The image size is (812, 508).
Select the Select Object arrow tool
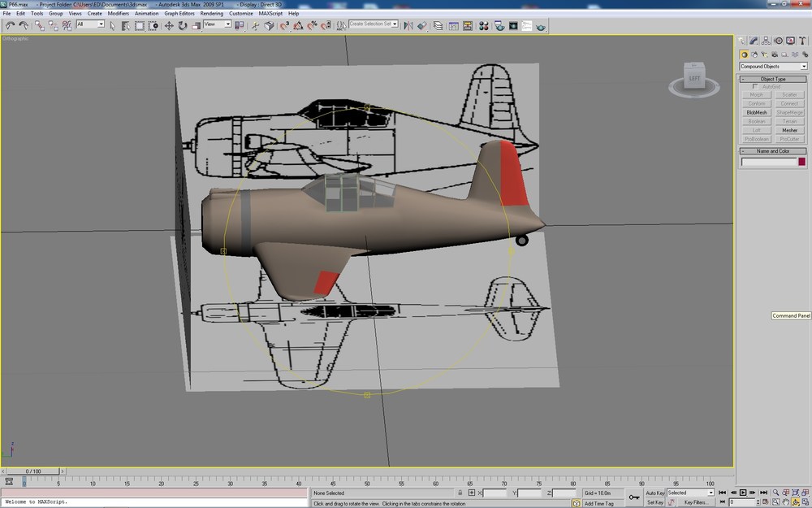112,25
